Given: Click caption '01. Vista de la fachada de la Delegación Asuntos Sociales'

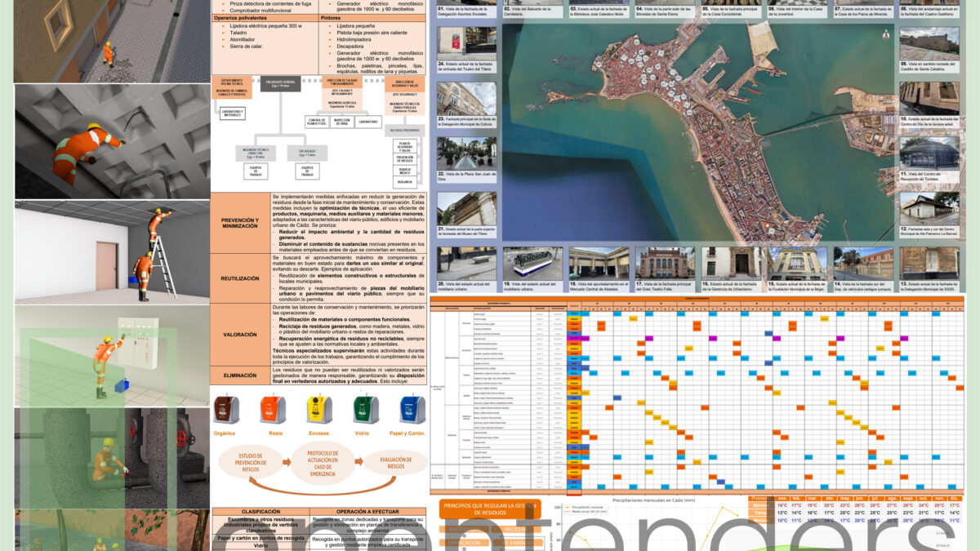Looking at the screenshot, I should (x=466, y=11).
